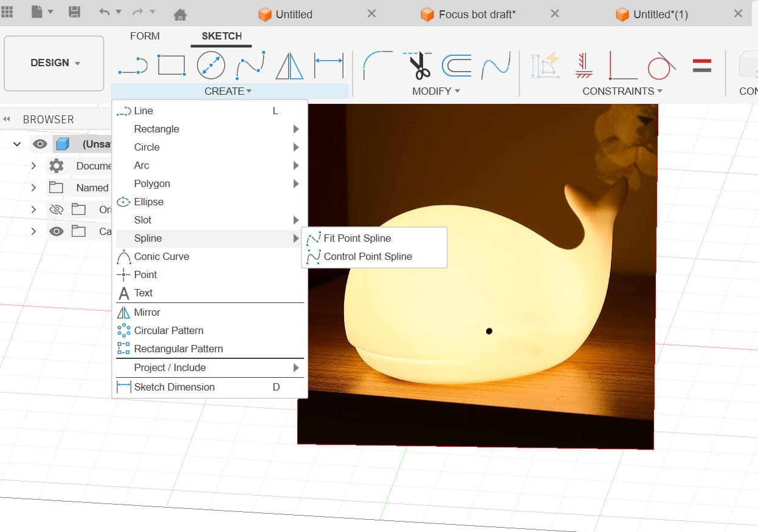Open the Slot submenu entry
Screen dimensions: 758x532
coord(210,220)
